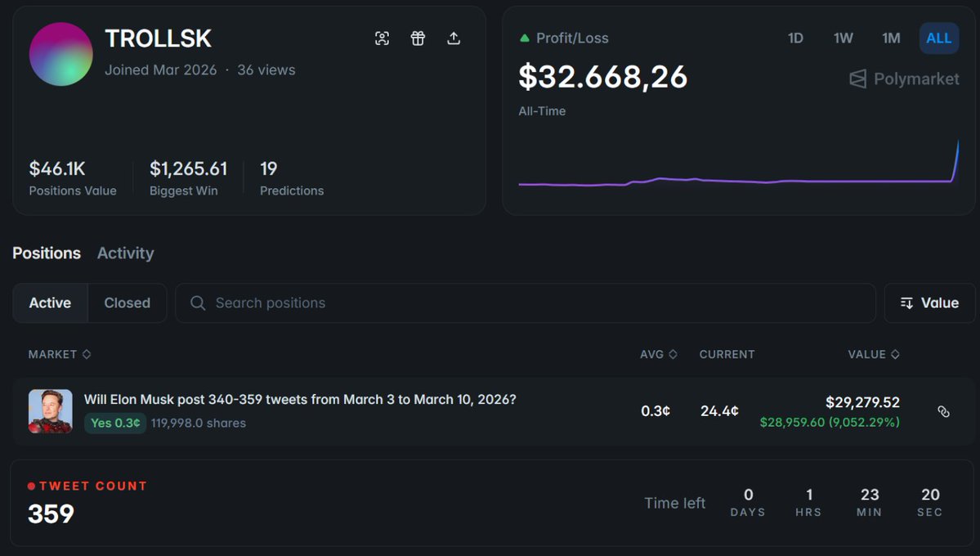Click the red TWEET COUNT live dot
This screenshot has width=980, height=556.
click(31, 486)
